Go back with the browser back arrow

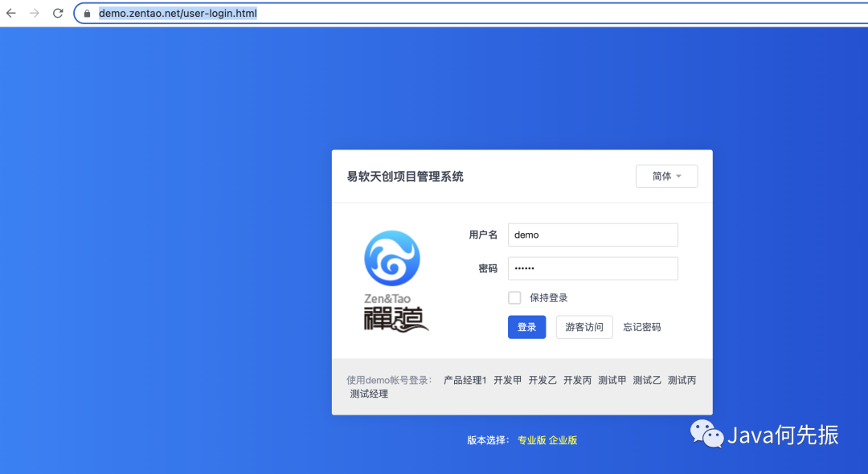click(x=11, y=14)
